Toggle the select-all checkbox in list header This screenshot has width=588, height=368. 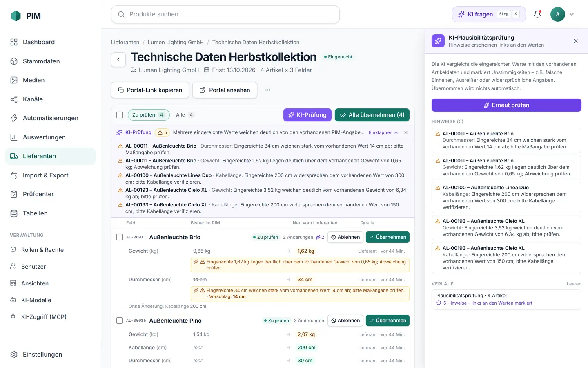point(120,115)
